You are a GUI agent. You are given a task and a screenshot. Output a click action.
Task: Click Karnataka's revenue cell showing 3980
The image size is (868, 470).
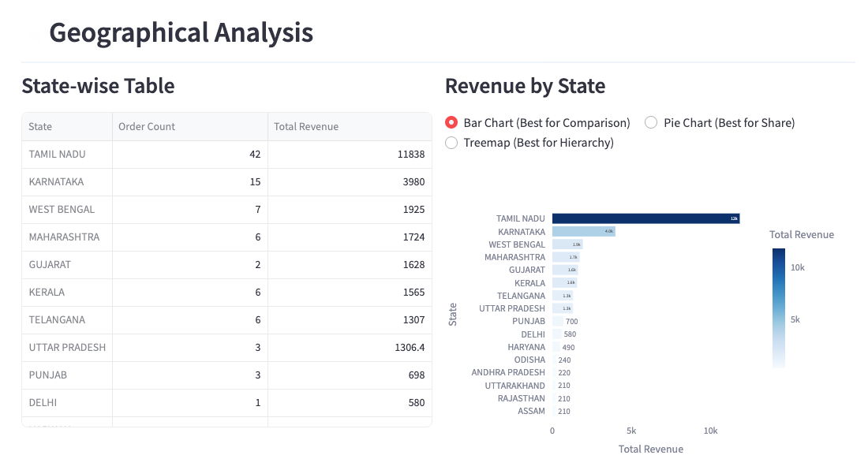click(350, 182)
